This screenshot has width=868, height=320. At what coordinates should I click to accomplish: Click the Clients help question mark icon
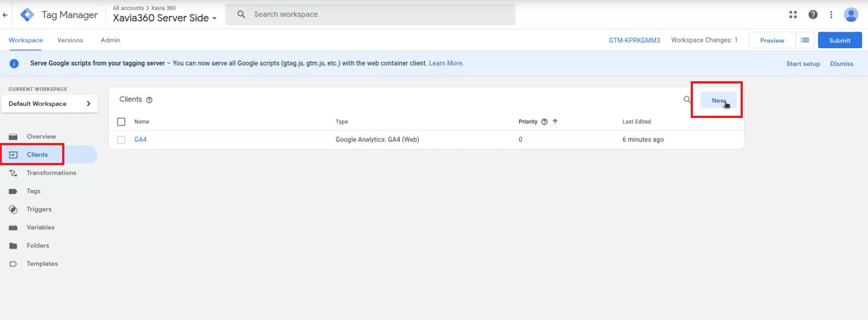(x=149, y=100)
